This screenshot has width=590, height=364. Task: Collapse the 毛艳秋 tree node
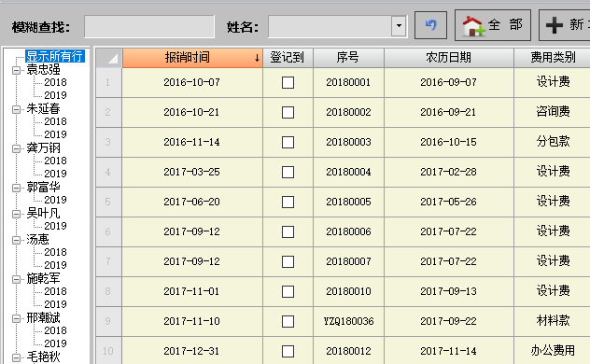[16, 357]
